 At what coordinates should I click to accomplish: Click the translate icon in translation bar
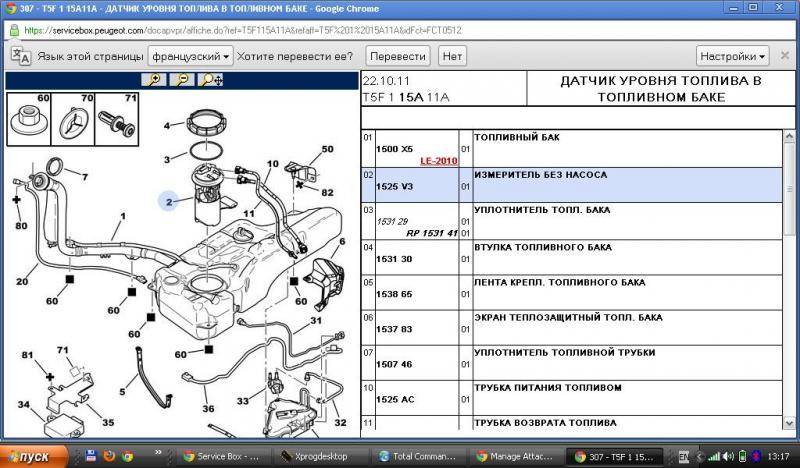pyautogui.click(x=19, y=56)
